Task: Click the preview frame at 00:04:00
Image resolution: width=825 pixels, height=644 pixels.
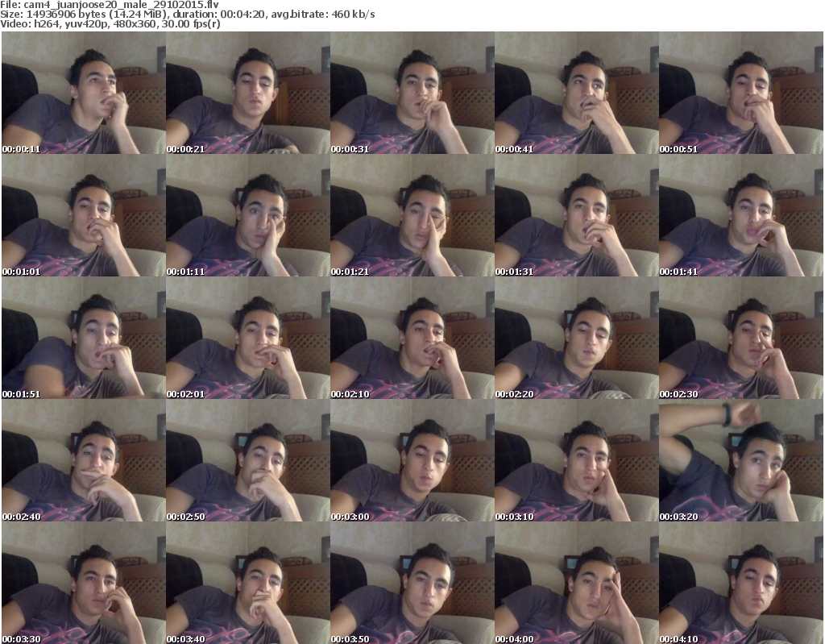Action: 577,583
